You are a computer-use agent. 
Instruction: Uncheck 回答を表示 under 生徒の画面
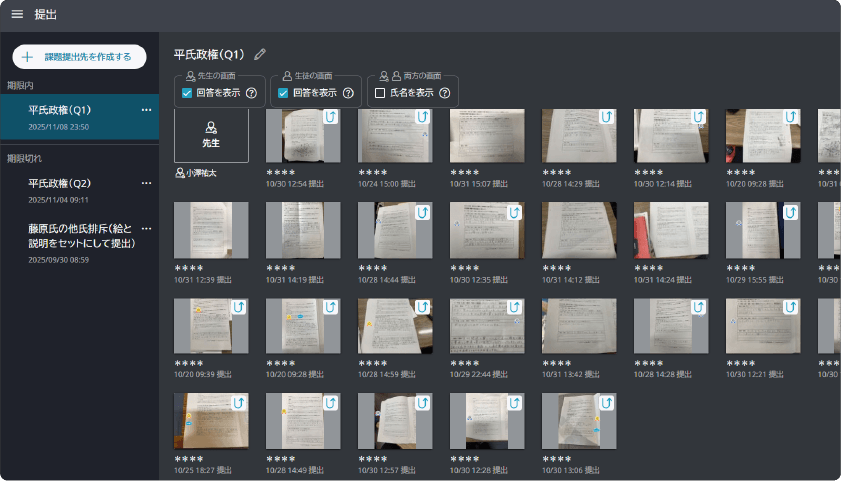(283, 93)
